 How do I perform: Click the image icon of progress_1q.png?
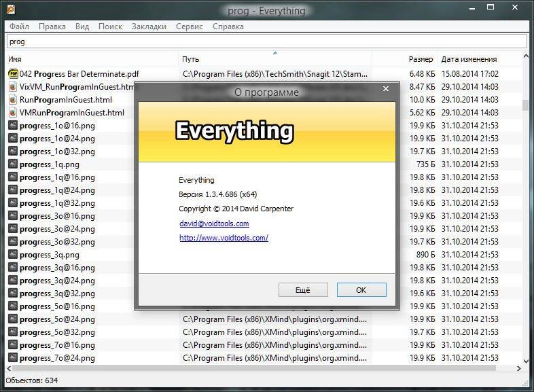[x=13, y=164]
